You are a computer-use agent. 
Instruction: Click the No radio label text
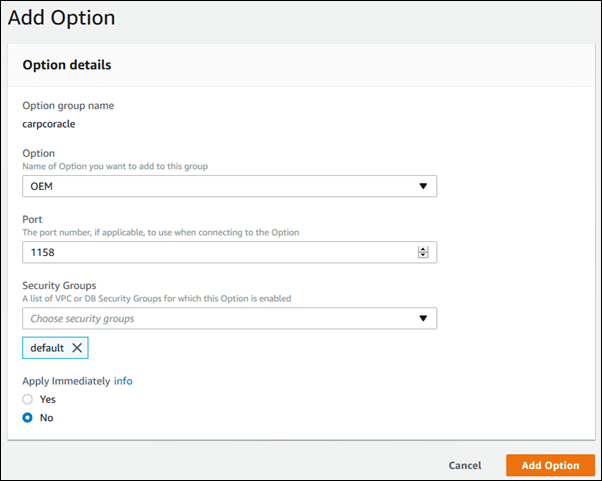point(46,418)
